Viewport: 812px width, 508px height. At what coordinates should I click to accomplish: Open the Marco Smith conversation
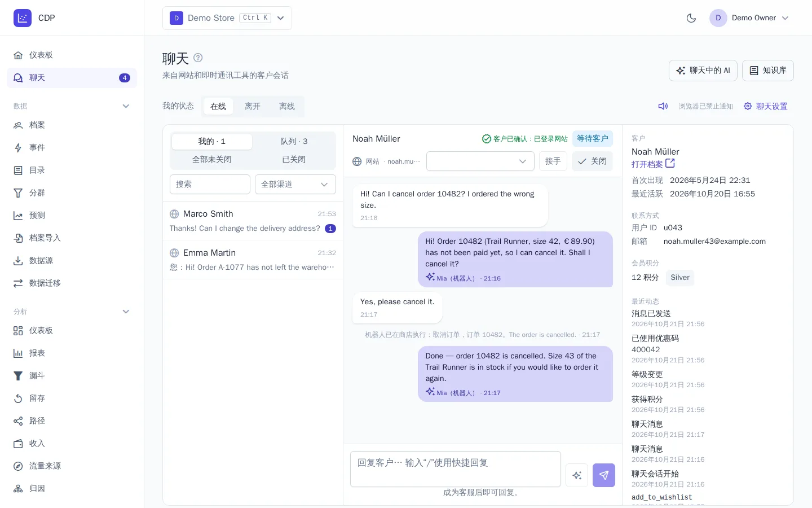coord(253,221)
